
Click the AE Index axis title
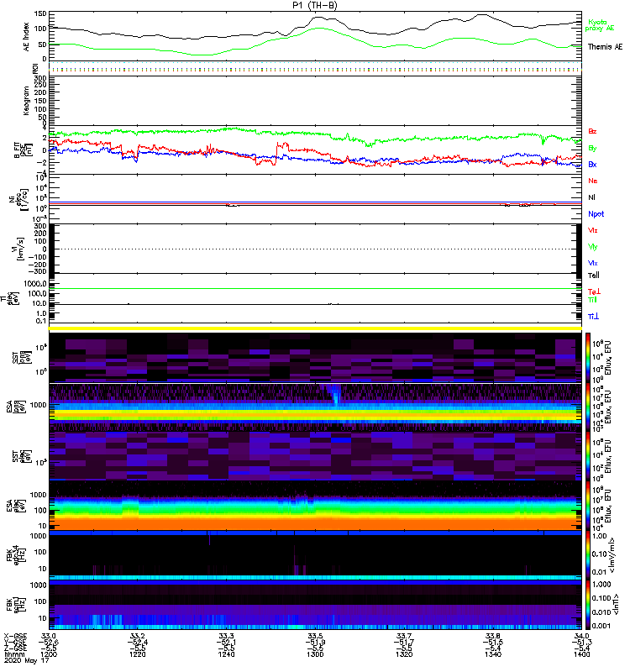tap(26, 37)
